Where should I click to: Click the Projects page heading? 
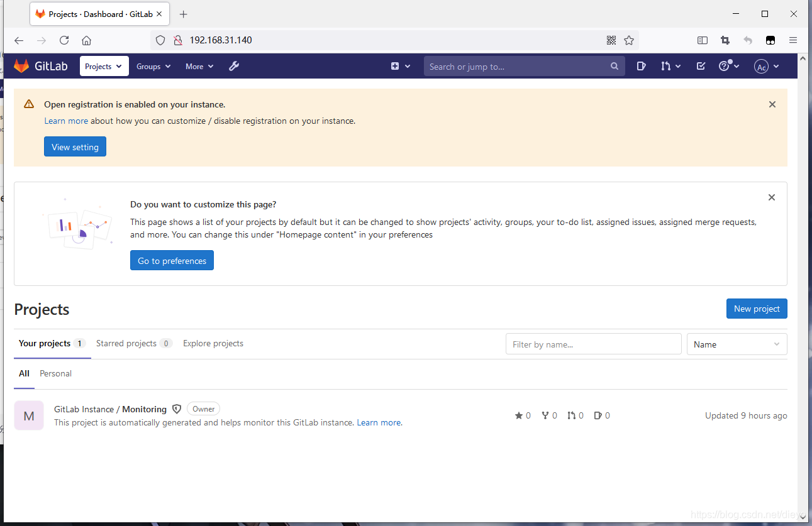pos(42,309)
